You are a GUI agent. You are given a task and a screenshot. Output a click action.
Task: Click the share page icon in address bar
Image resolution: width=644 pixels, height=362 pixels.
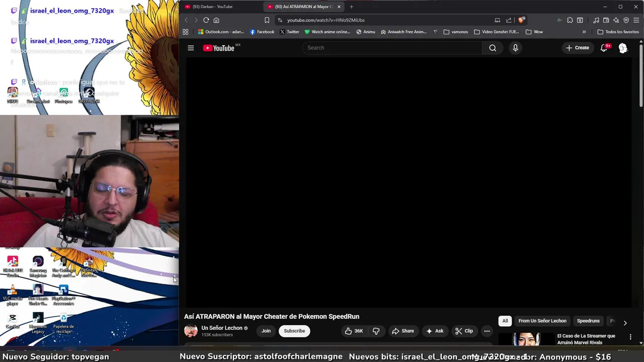click(x=509, y=20)
